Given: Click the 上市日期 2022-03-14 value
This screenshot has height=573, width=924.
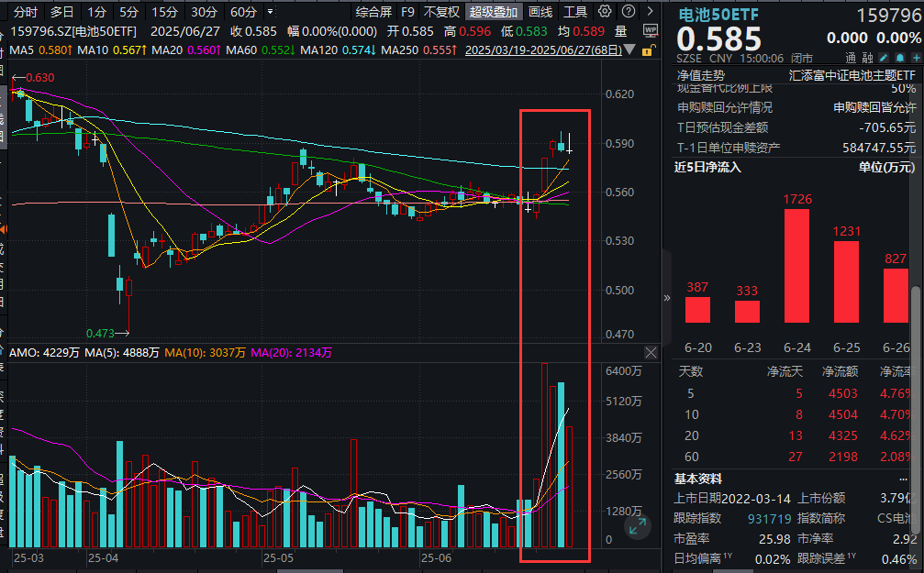Looking at the screenshot, I should [x=755, y=499].
